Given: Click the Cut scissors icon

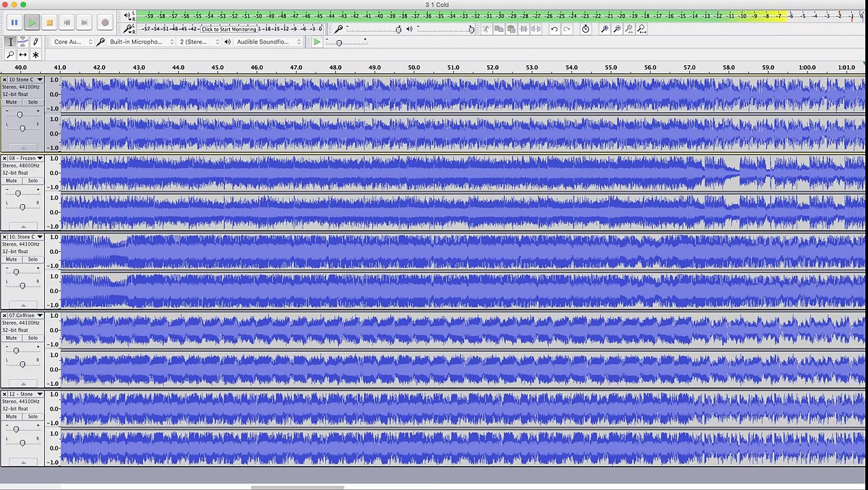Looking at the screenshot, I should click(486, 29).
